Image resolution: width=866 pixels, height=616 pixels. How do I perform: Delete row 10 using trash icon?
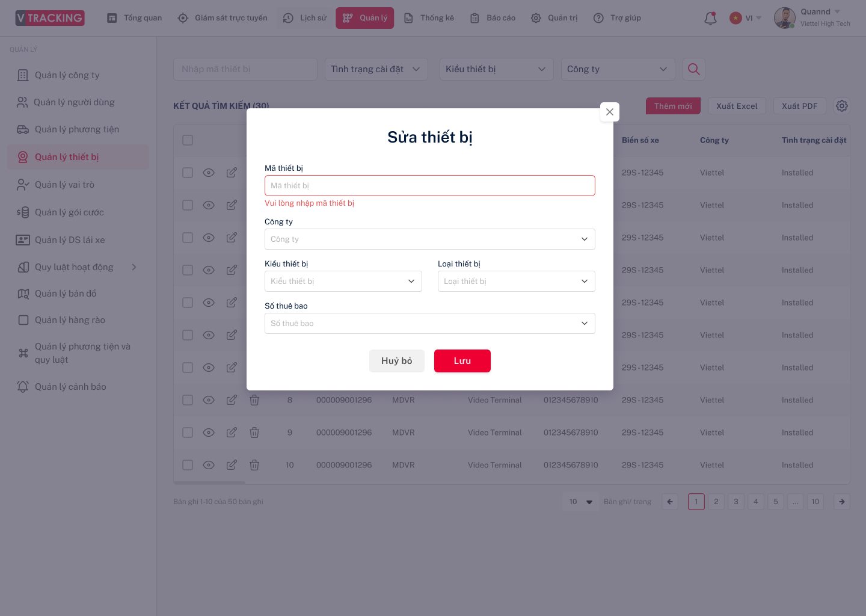tap(254, 465)
